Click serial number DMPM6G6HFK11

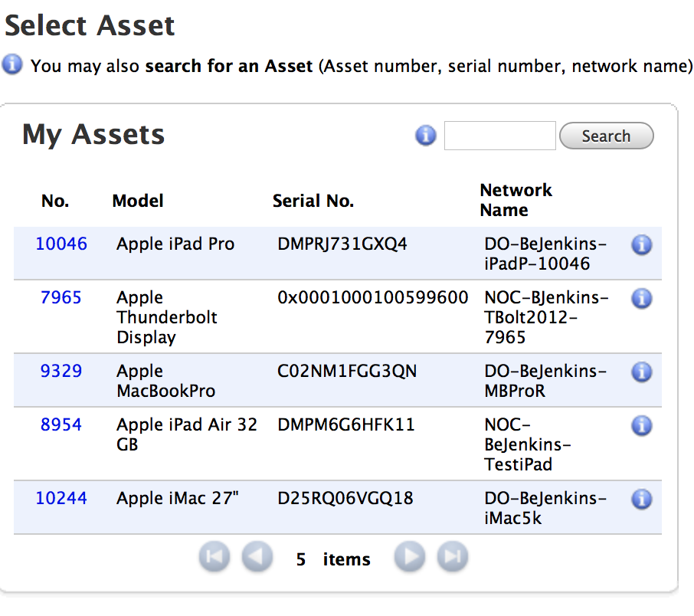346,424
